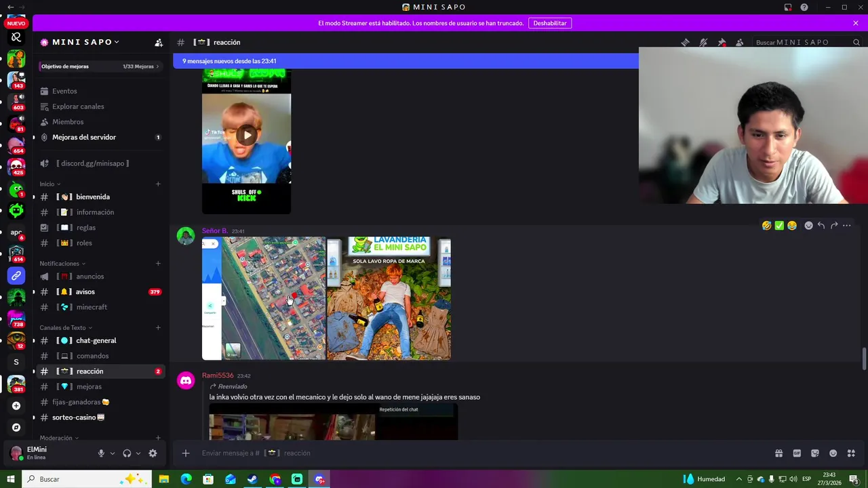Open pinned messages with red dot

[x=722, y=42]
